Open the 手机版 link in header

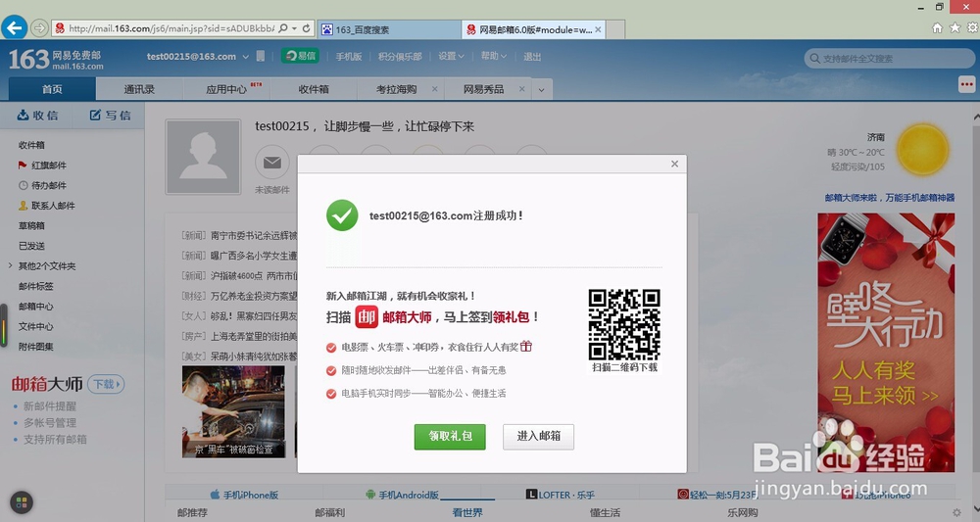tap(349, 56)
